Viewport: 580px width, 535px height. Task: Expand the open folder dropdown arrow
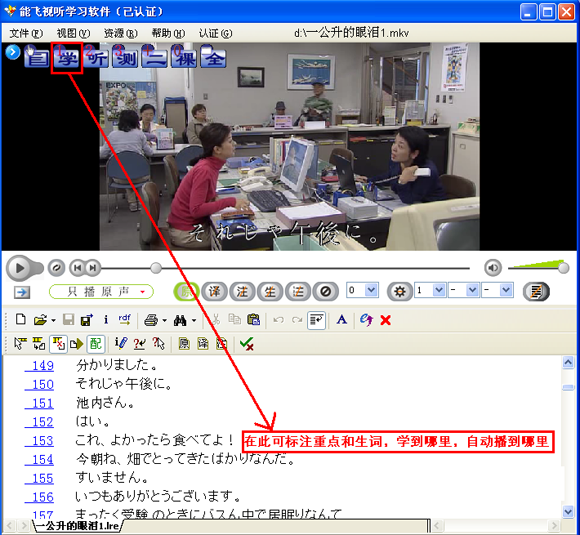(x=53, y=320)
